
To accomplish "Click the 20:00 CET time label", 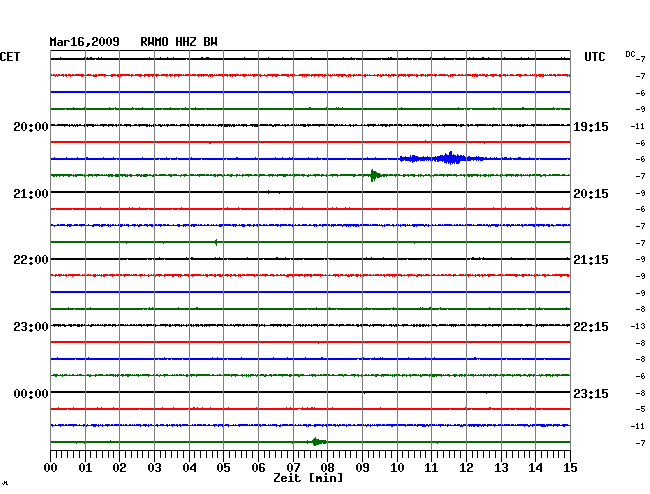I will (x=31, y=126).
